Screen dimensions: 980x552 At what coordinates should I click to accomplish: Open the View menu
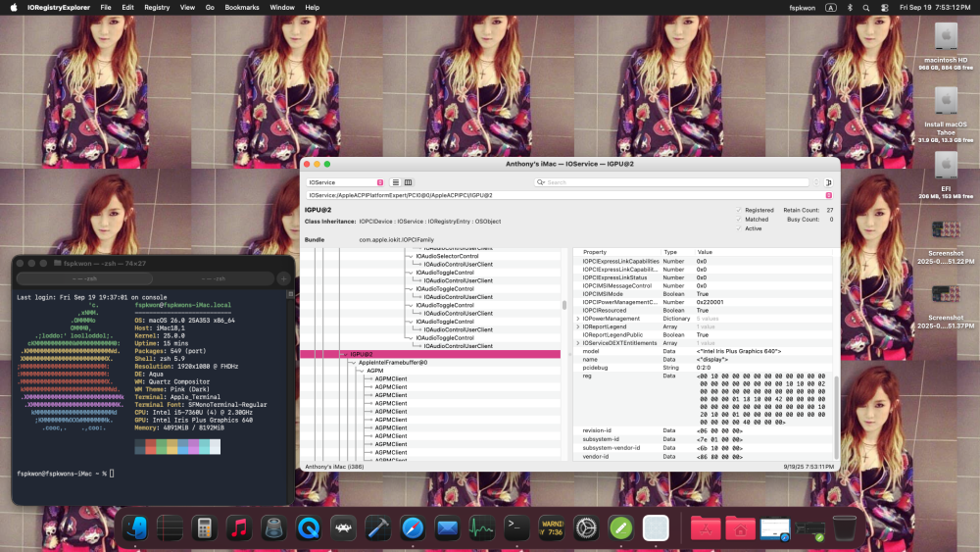pos(187,8)
